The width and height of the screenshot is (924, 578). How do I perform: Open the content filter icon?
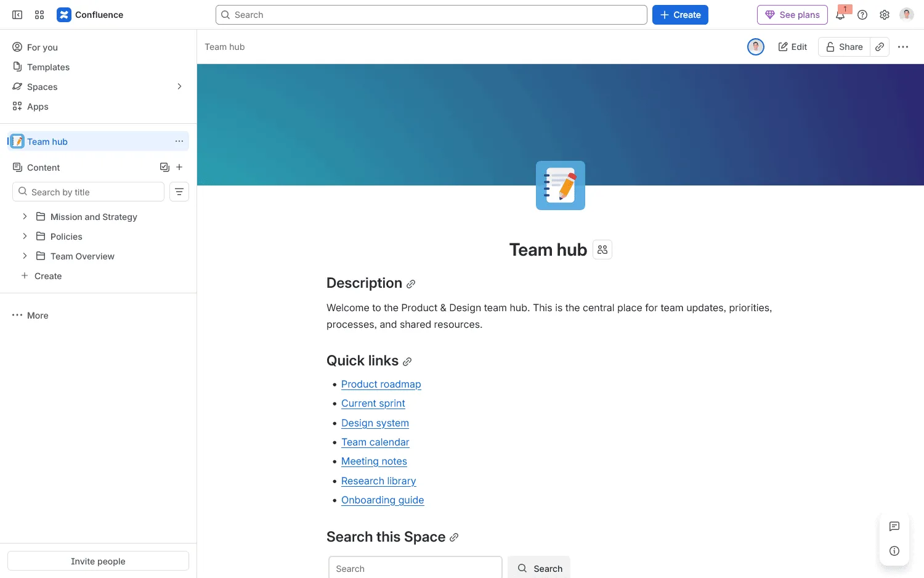tap(179, 192)
